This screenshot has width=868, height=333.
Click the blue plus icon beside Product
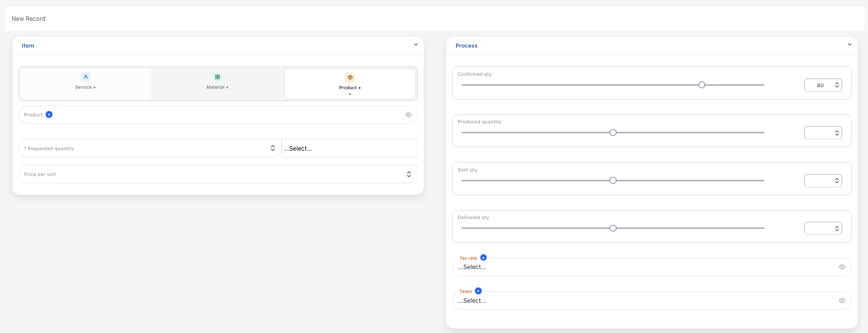click(49, 114)
